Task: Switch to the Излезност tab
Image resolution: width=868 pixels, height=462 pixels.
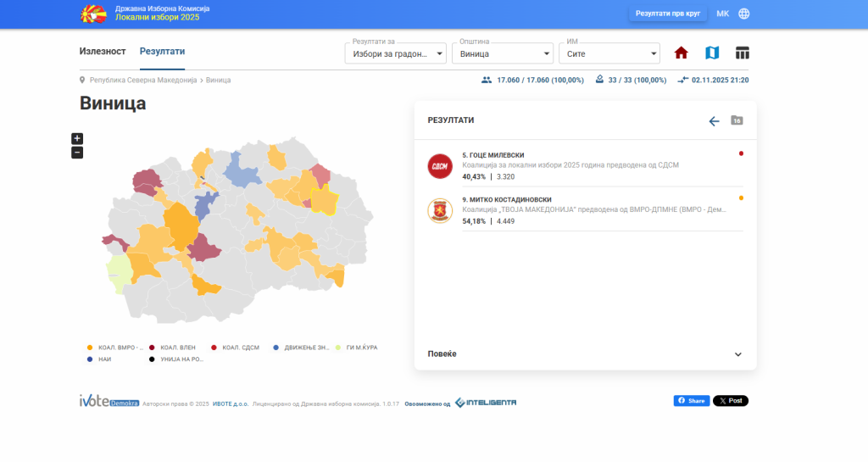Action: pos(103,52)
